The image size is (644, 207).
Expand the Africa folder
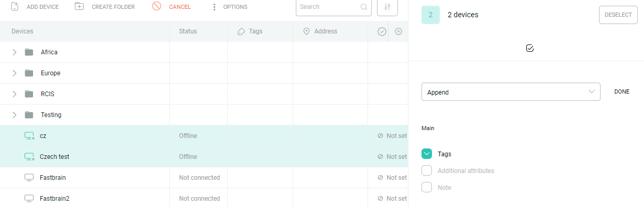[14, 52]
